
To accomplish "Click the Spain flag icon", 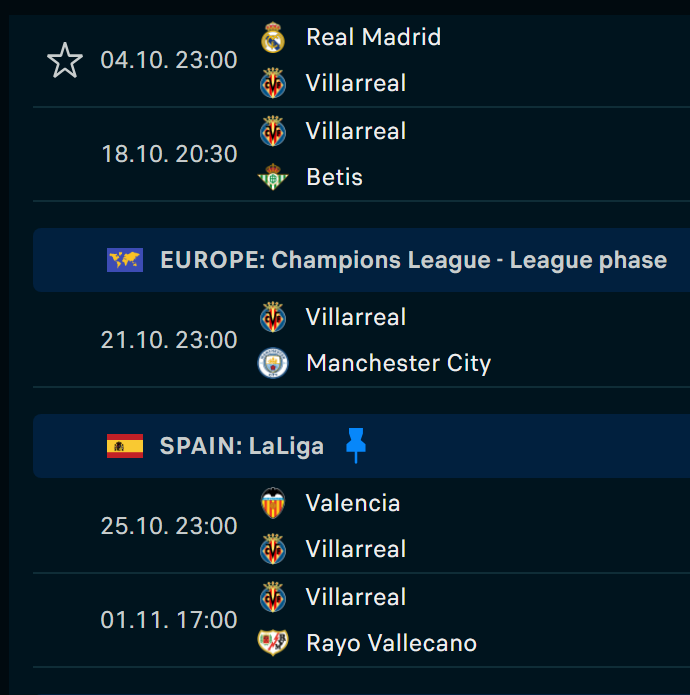I will [125, 446].
